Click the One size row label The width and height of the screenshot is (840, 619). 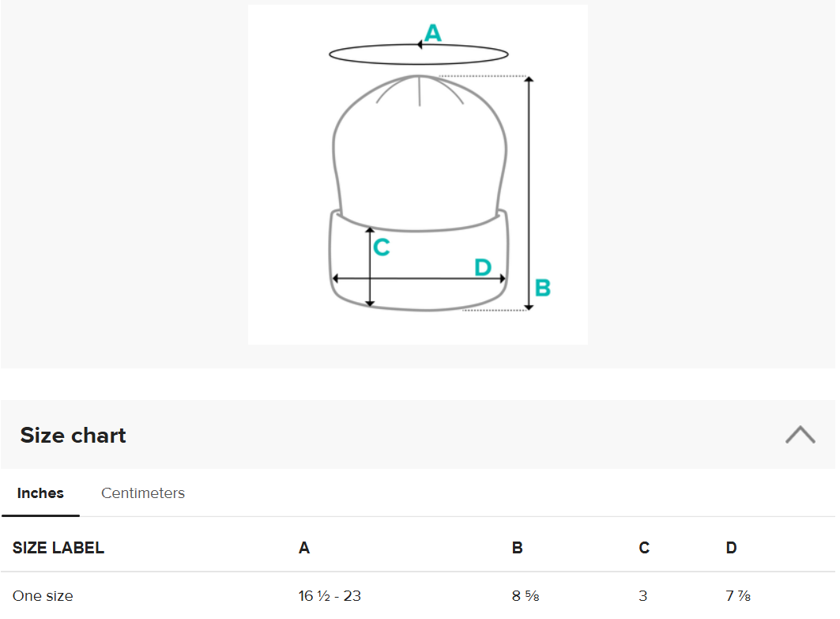pos(43,596)
